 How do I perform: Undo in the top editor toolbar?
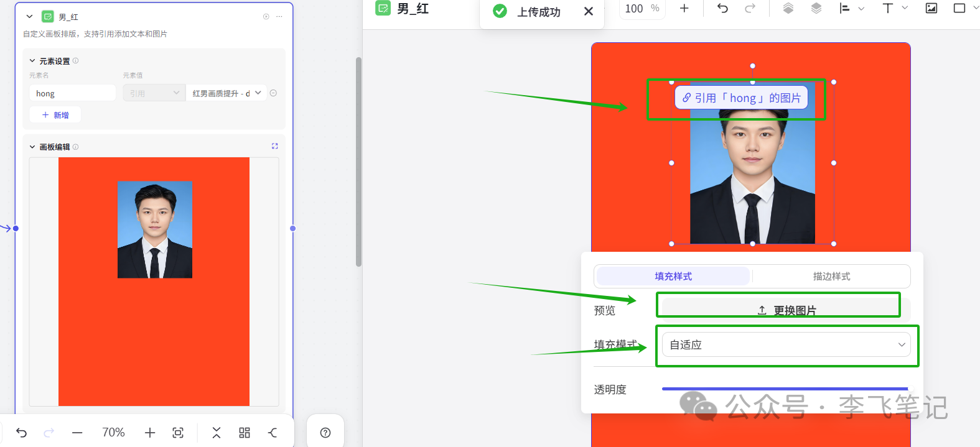click(x=722, y=8)
